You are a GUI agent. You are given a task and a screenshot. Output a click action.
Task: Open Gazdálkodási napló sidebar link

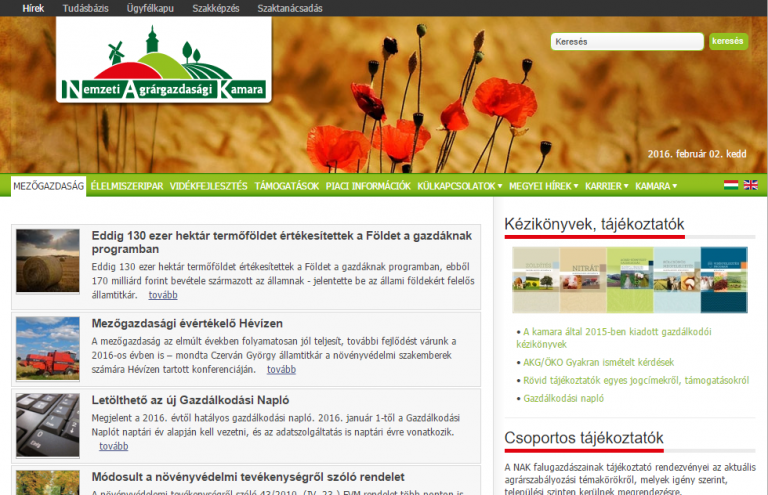[564, 398]
